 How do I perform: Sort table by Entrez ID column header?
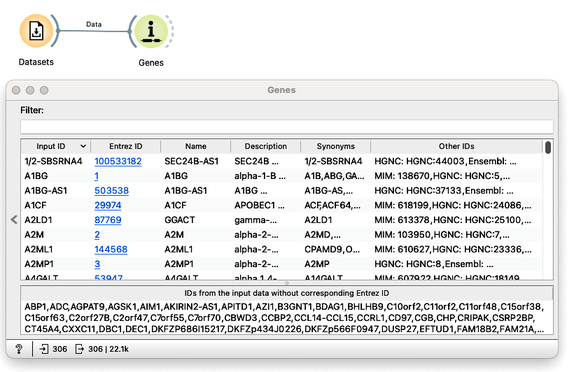tap(126, 146)
